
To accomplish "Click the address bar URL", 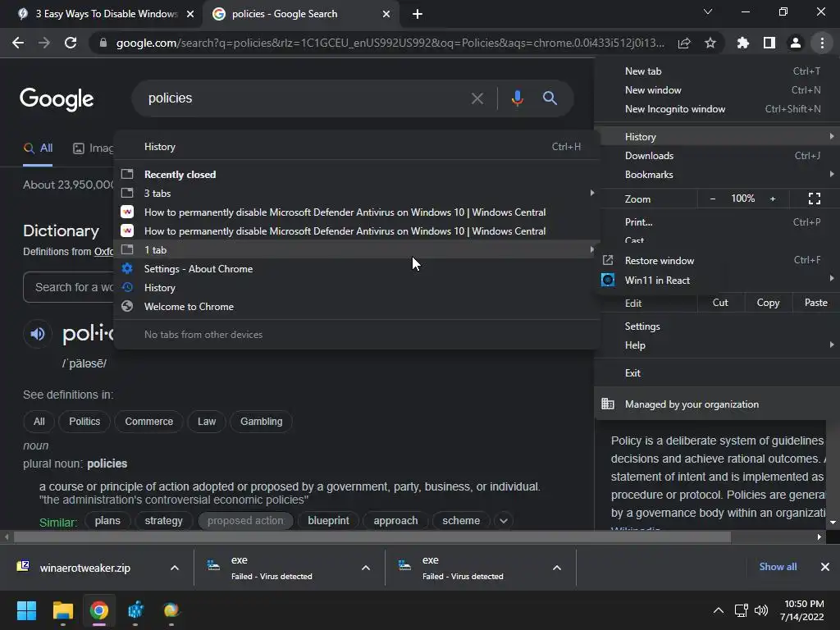I will (390, 43).
